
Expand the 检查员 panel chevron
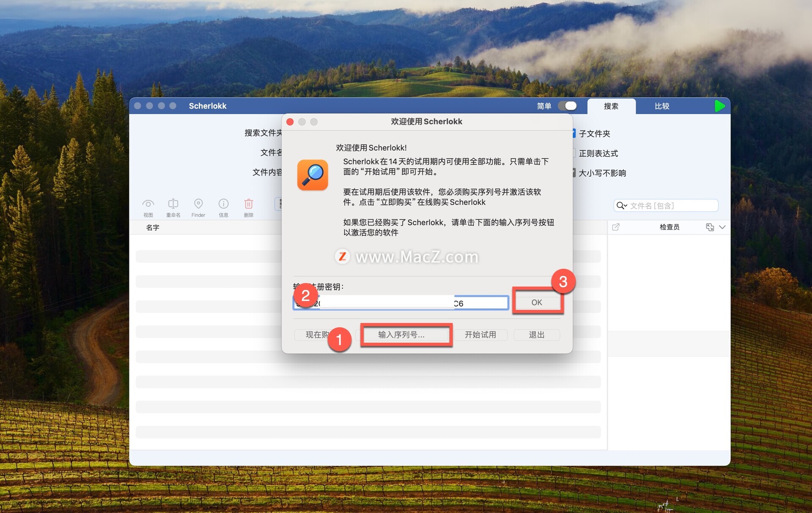click(x=722, y=227)
